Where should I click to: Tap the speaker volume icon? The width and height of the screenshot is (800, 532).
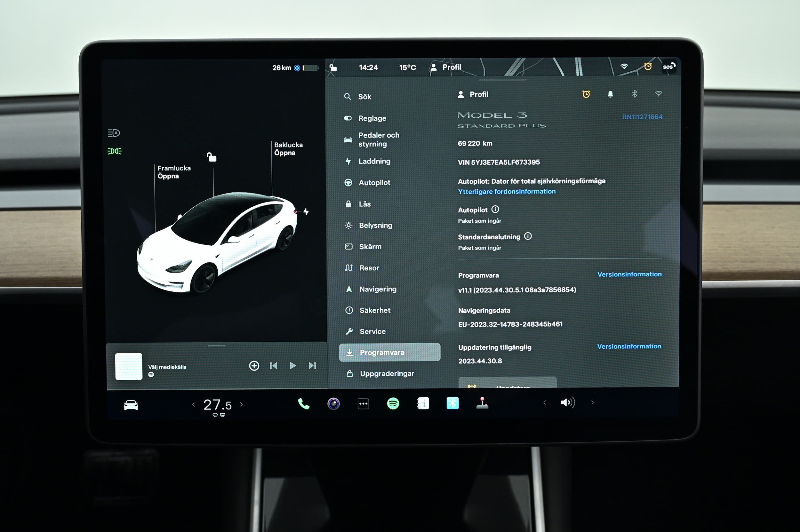[x=567, y=403]
